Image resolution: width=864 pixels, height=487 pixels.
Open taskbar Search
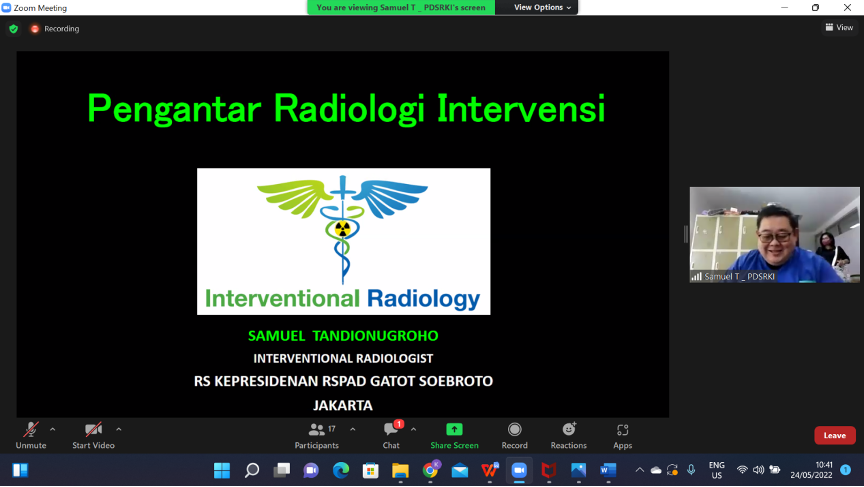coord(252,470)
